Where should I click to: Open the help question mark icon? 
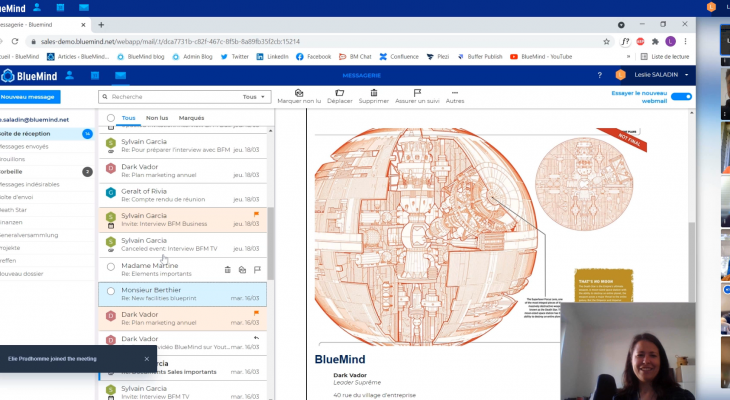pyautogui.click(x=600, y=75)
